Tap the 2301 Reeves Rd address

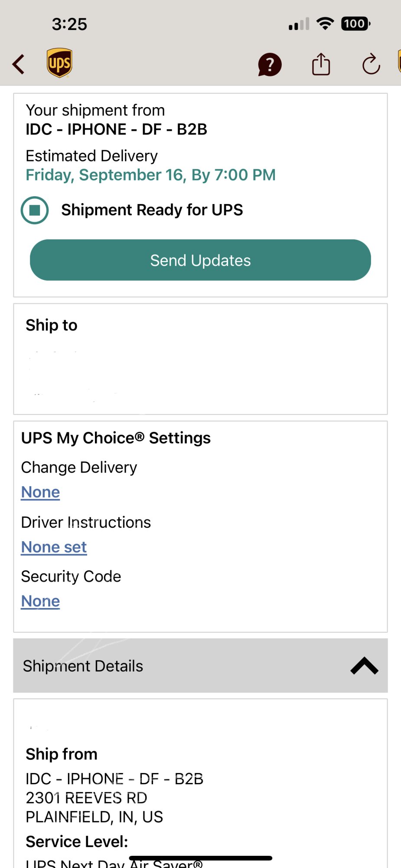[x=87, y=798]
